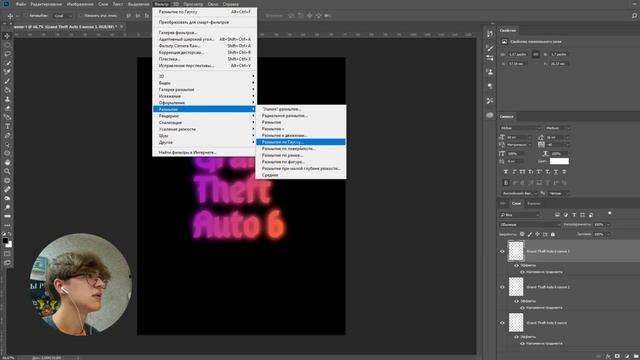Viewport: 640px width, 360px height.
Task: Toggle gradient overlay visibility under копия 3 layer
Action: point(522,272)
